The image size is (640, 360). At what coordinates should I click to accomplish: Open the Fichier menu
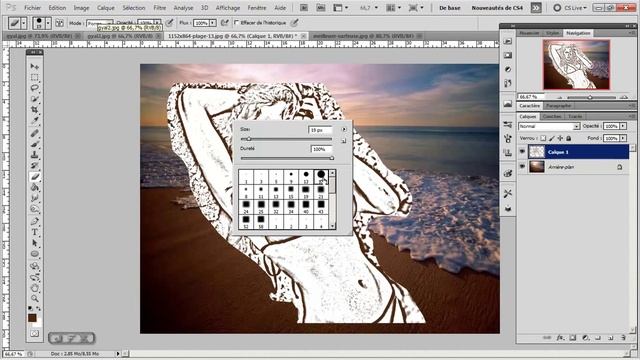pos(33,8)
